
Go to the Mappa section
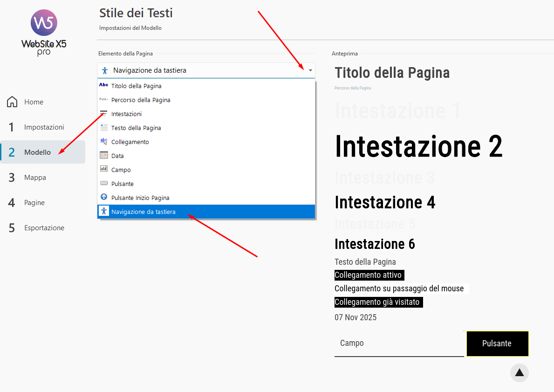point(35,178)
